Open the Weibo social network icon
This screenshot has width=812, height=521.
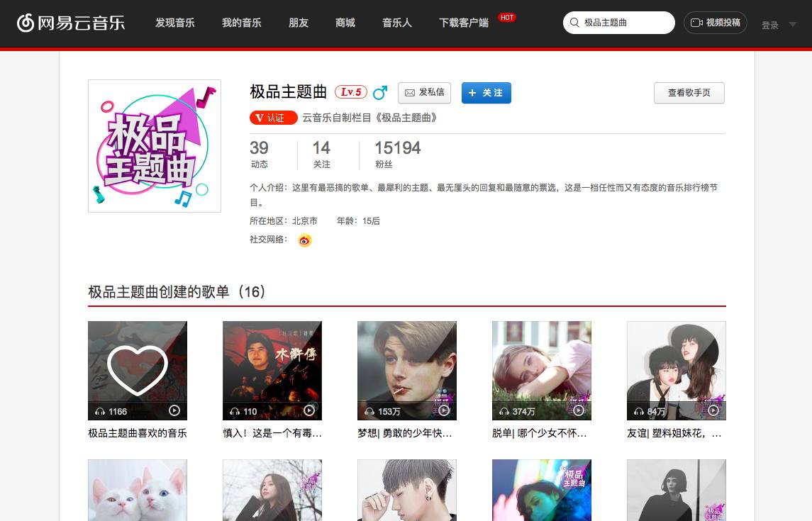pyautogui.click(x=304, y=240)
